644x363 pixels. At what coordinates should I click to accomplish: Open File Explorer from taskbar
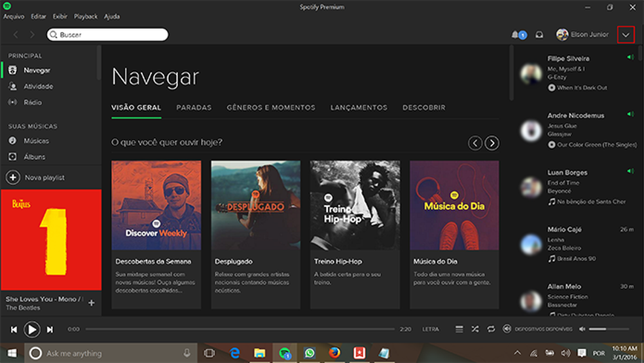[260, 353]
